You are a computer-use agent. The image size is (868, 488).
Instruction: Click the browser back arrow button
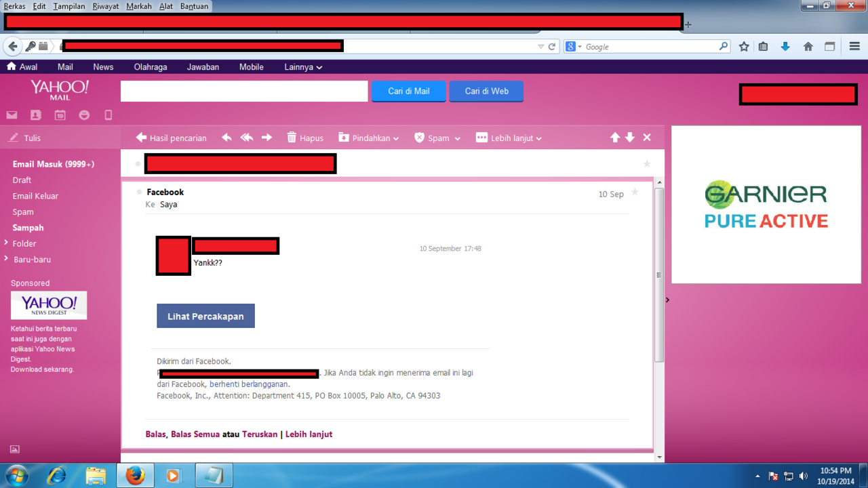click(13, 47)
